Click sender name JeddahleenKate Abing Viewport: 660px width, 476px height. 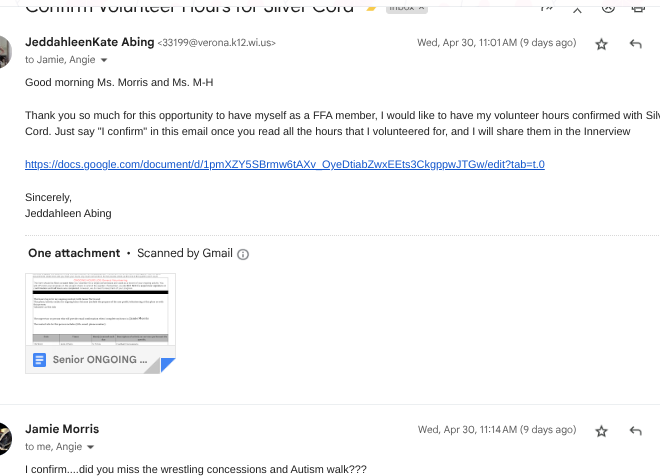pyautogui.click(x=88, y=43)
